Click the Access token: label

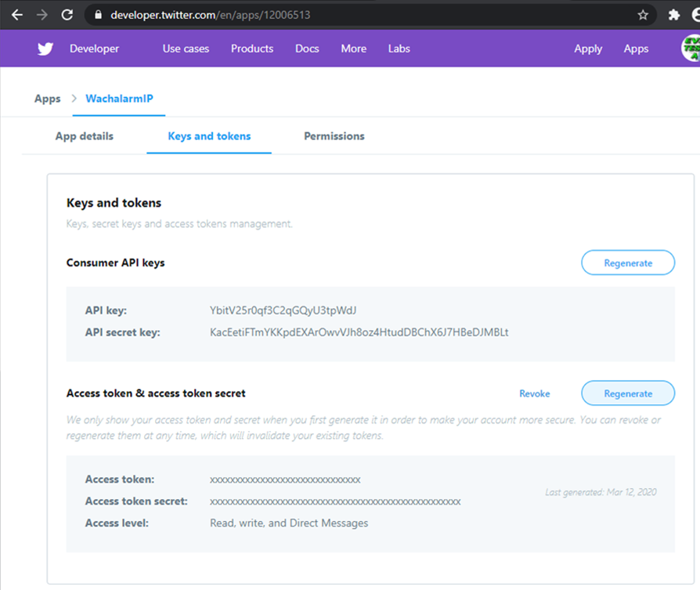(x=120, y=480)
